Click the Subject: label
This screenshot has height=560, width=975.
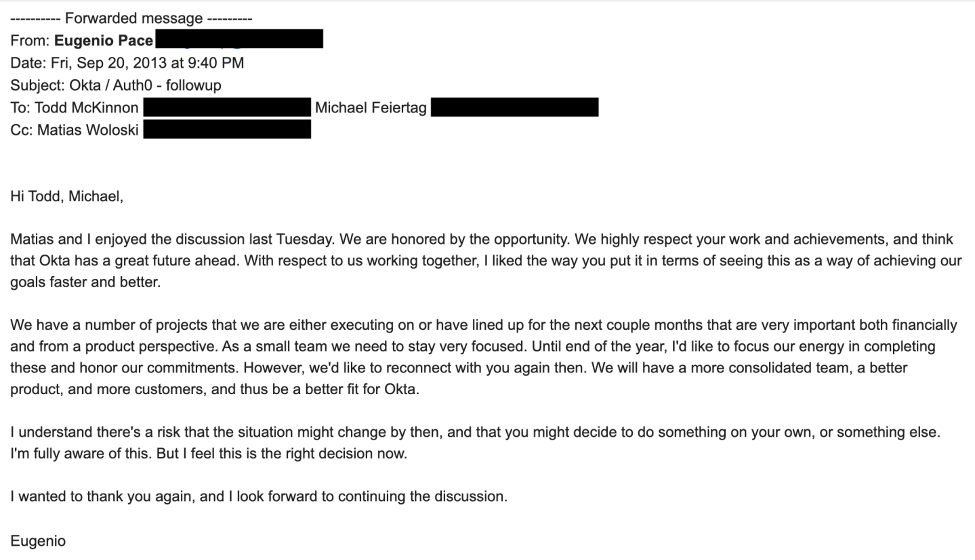(37, 85)
